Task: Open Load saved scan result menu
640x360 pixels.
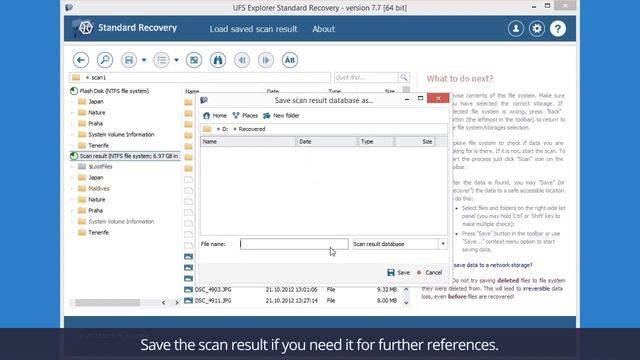Action: point(253,29)
